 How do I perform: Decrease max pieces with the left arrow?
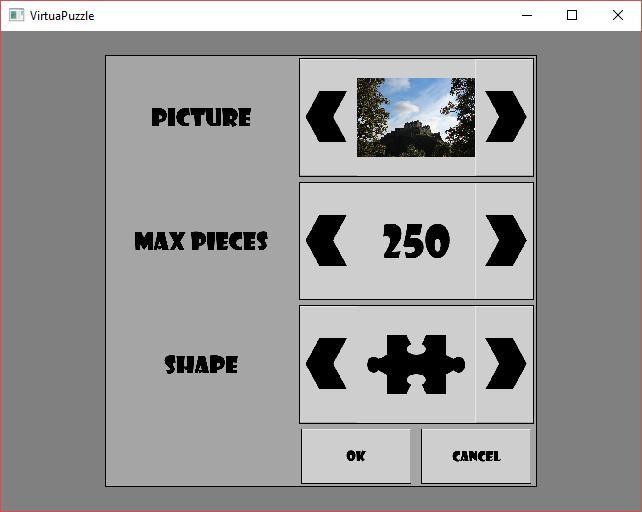pyautogui.click(x=326, y=240)
